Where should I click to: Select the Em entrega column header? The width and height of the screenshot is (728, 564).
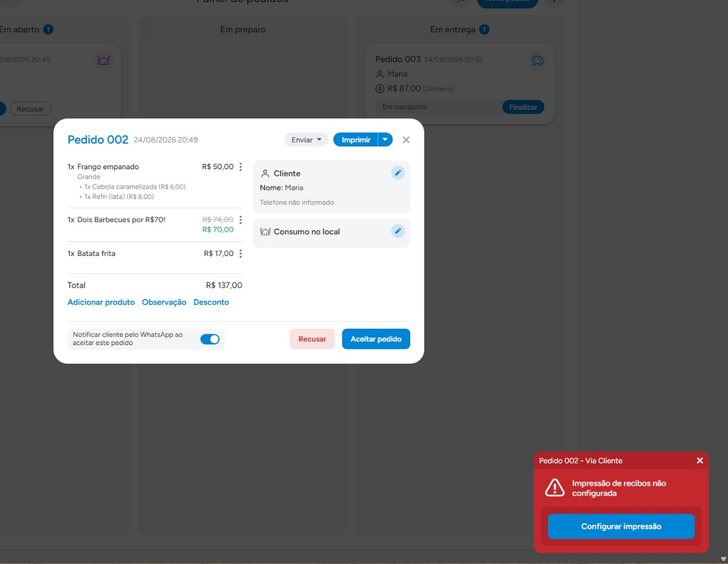(x=453, y=29)
